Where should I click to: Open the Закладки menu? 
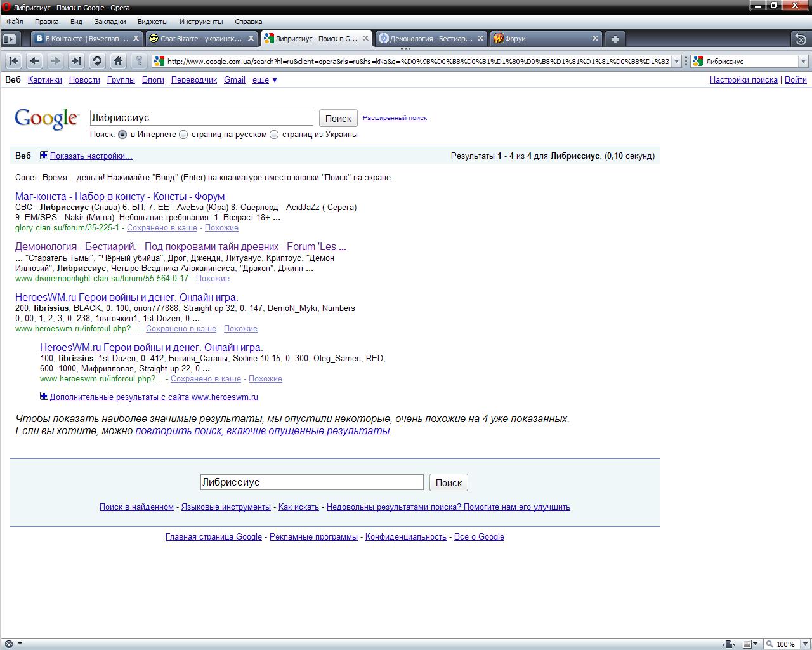(x=110, y=22)
